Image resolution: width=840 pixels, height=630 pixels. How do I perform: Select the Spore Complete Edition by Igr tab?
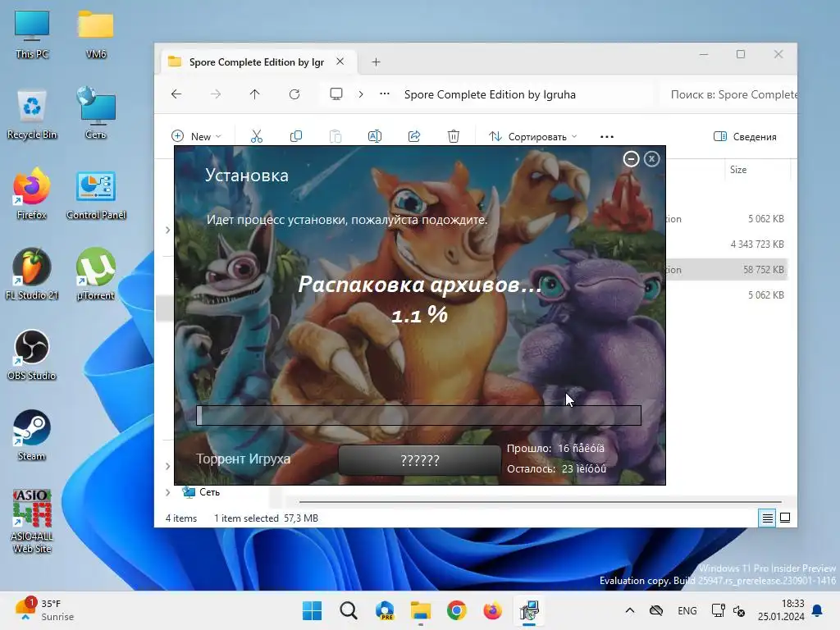[x=257, y=62]
